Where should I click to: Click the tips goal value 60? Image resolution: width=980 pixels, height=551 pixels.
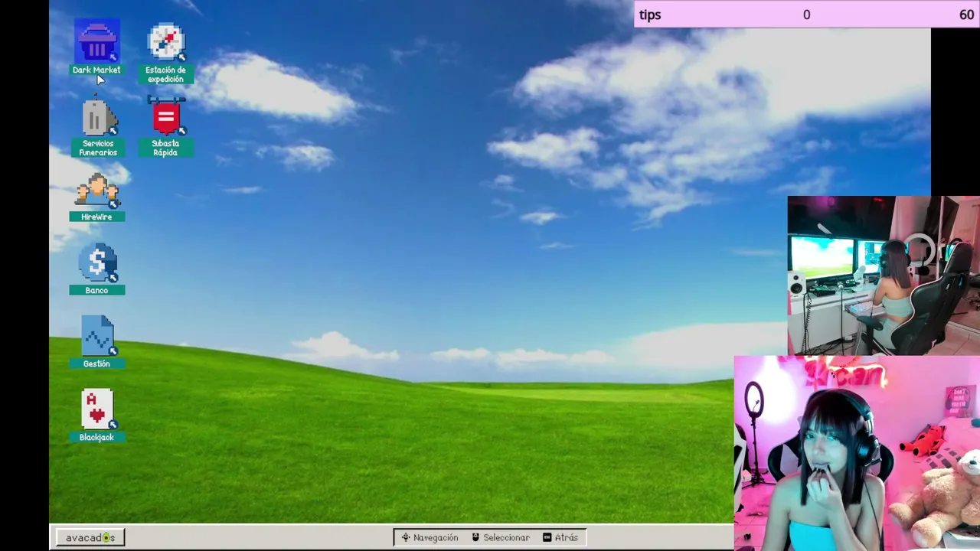click(966, 15)
